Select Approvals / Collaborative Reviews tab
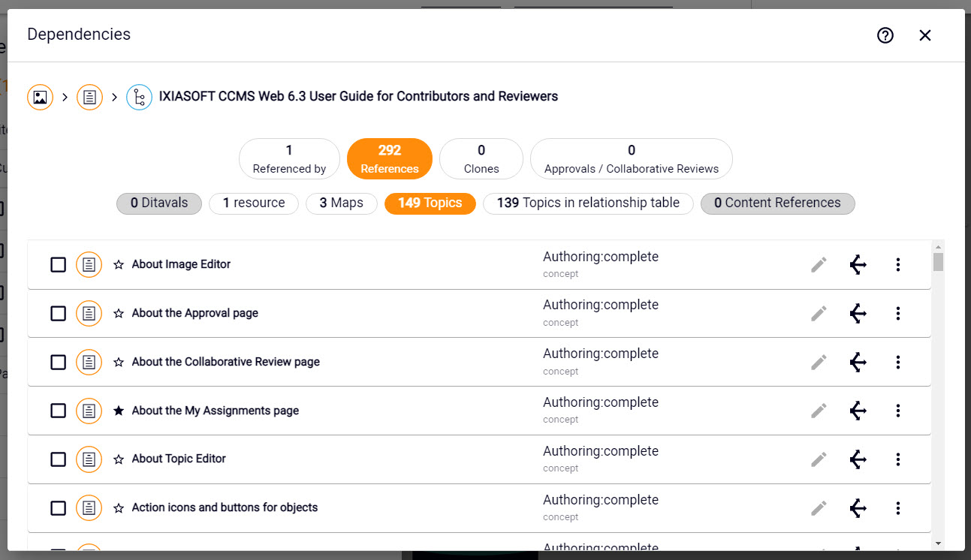 pyautogui.click(x=632, y=159)
